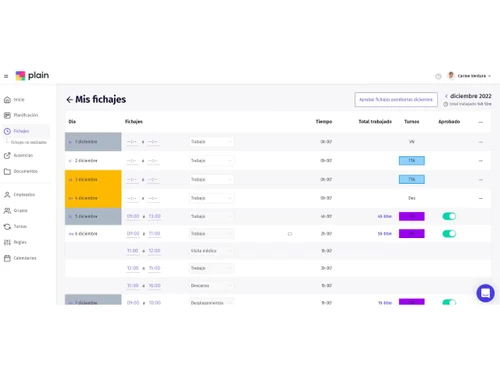Open the Turnos sidebar icon
The image size is (500, 375).
click(x=7, y=227)
